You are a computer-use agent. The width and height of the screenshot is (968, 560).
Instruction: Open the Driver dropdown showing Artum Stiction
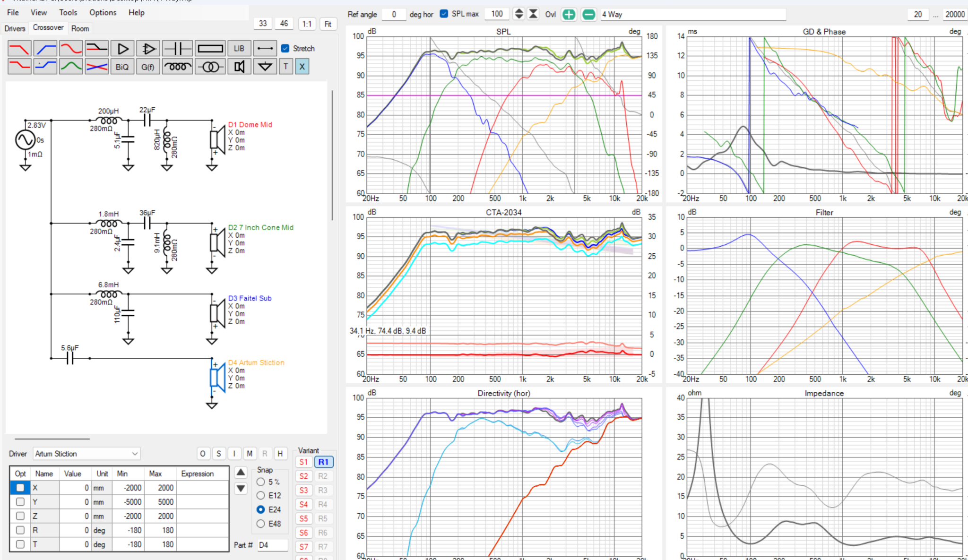(x=87, y=454)
